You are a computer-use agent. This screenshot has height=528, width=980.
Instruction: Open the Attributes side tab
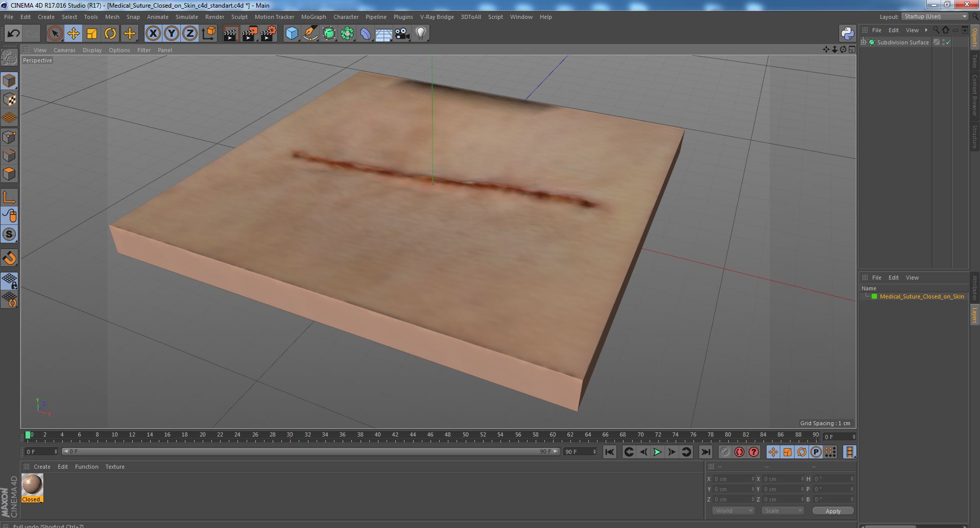pyautogui.click(x=974, y=288)
